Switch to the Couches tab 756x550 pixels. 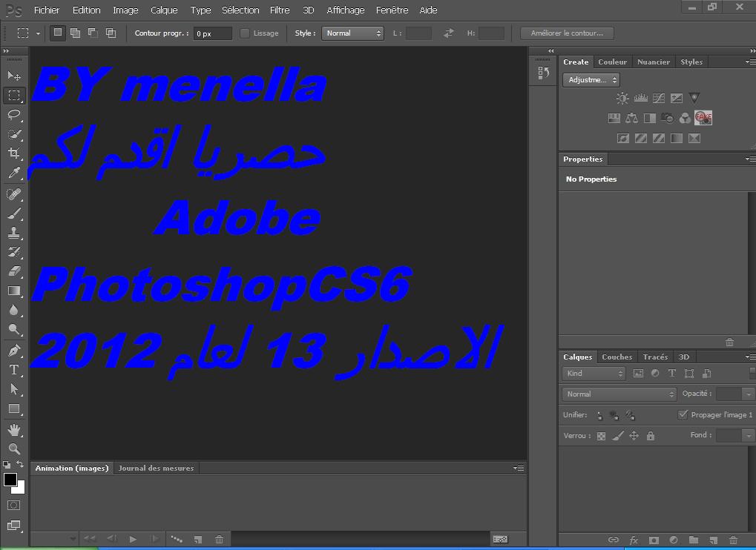(617, 357)
